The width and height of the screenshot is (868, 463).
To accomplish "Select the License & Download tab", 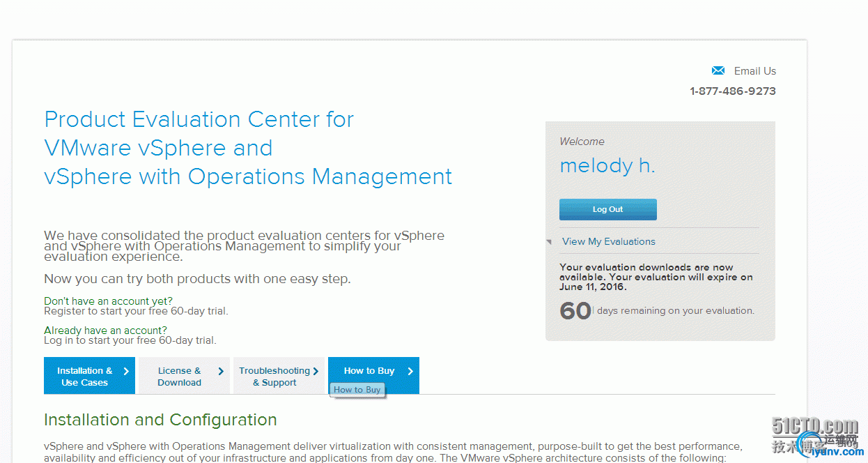I will (179, 376).
